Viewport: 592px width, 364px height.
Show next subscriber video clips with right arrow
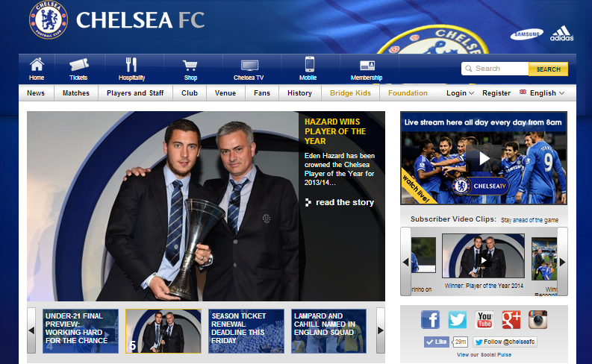(563, 261)
